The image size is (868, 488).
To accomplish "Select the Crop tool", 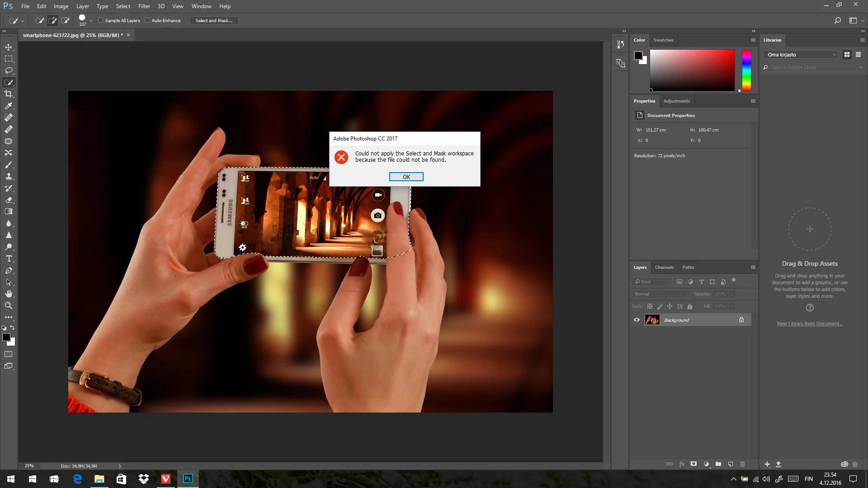I will click(x=9, y=94).
